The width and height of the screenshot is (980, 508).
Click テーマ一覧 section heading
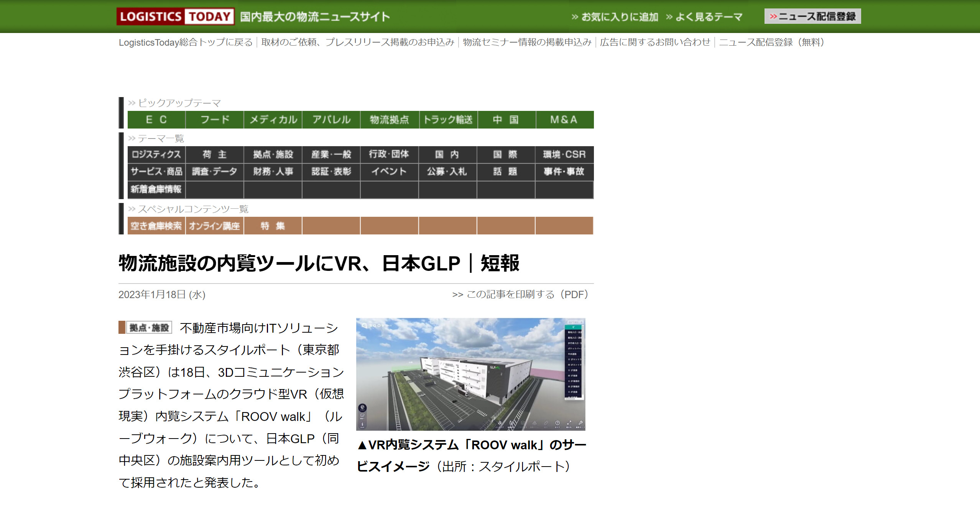coord(156,138)
